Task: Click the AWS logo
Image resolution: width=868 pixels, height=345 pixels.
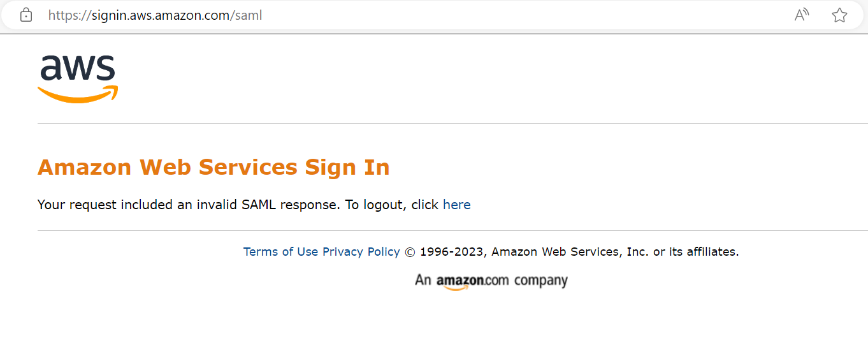Action: pos(78,79)
